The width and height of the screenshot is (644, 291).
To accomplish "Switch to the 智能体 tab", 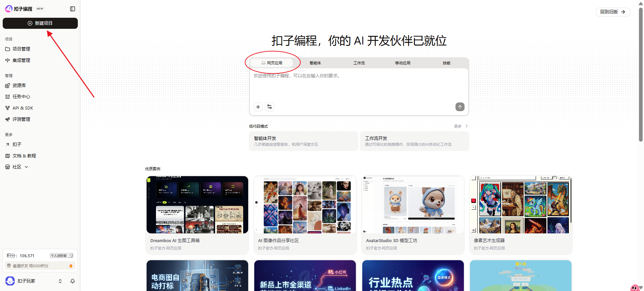I will click(315, 63).
